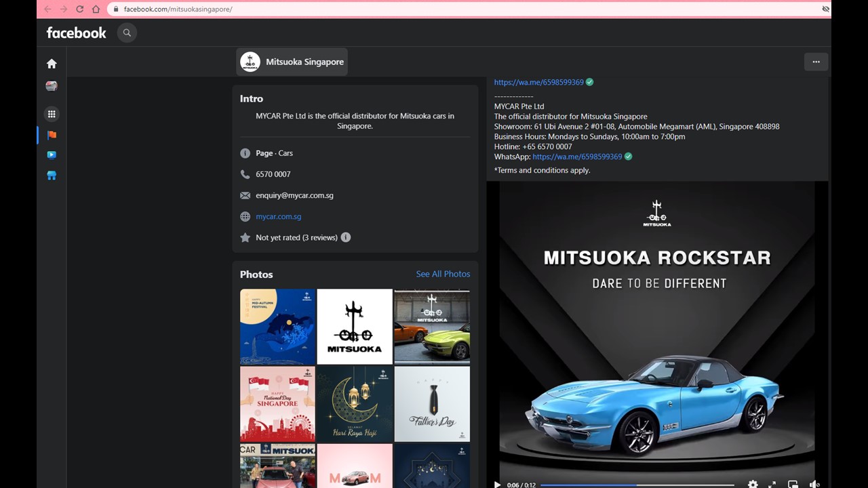
Task: Click the Intro heading
Action: pyautogui.click(x=252, y=98)
